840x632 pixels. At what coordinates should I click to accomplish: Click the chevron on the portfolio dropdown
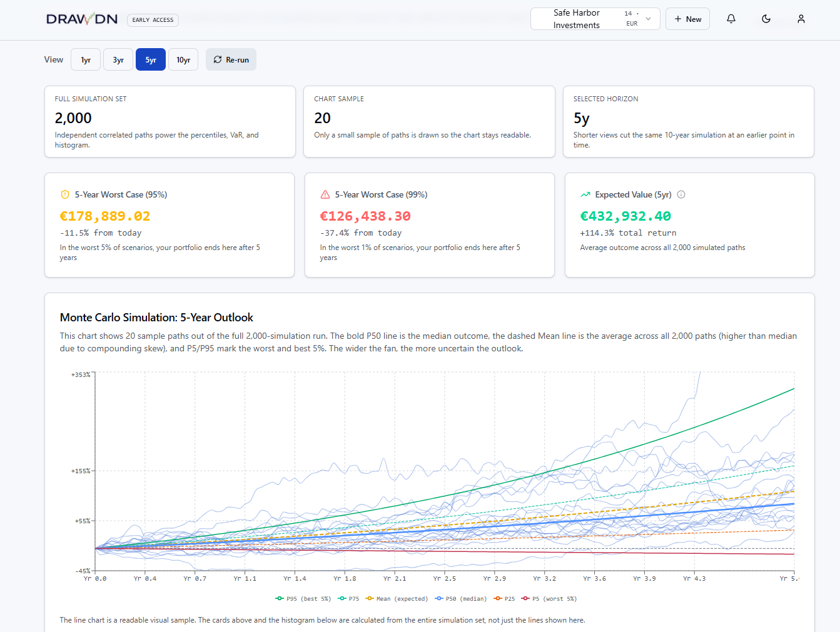649,19
